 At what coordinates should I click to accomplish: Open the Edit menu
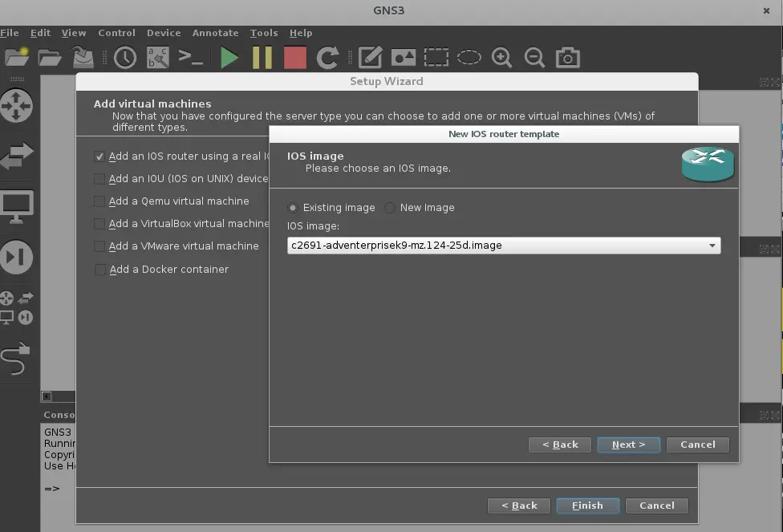click(40, 33)
